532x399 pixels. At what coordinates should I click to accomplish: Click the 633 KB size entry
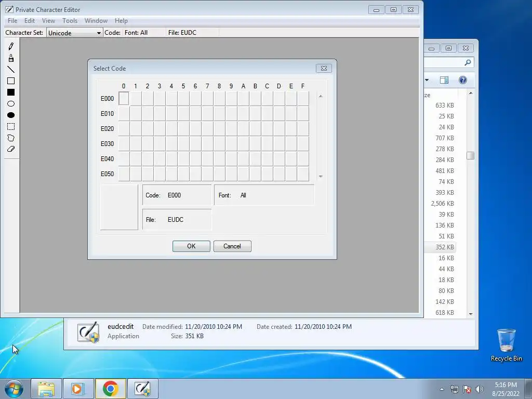[x=445, y=105]
